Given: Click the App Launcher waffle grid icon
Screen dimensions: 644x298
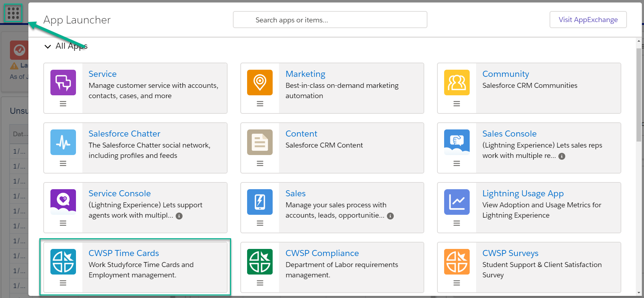Looking at the screenshot, I should [13, 13].
